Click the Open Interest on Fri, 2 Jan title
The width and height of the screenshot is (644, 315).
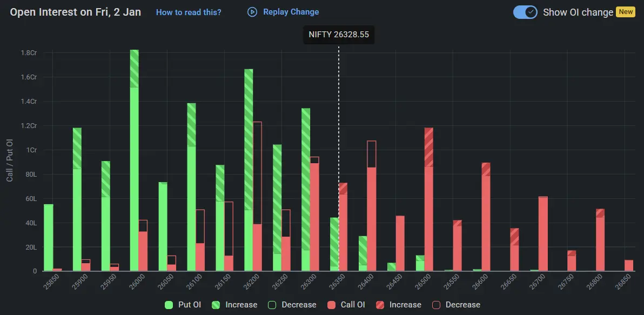pos(75,11)
